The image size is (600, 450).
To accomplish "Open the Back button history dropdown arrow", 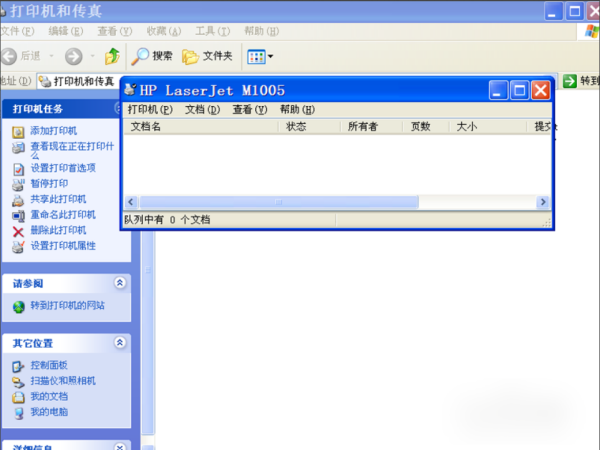I will click(x=51, y=56).
